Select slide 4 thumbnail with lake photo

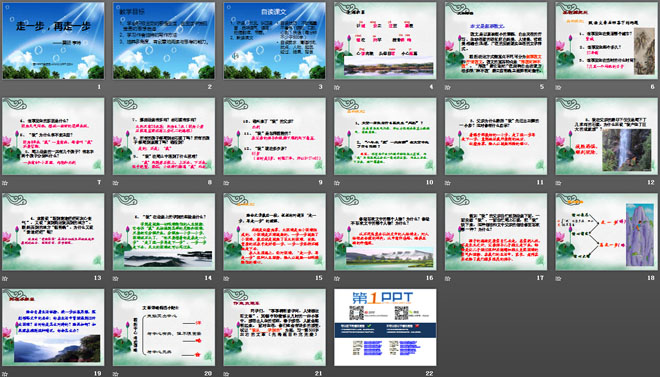click(386, 40)
